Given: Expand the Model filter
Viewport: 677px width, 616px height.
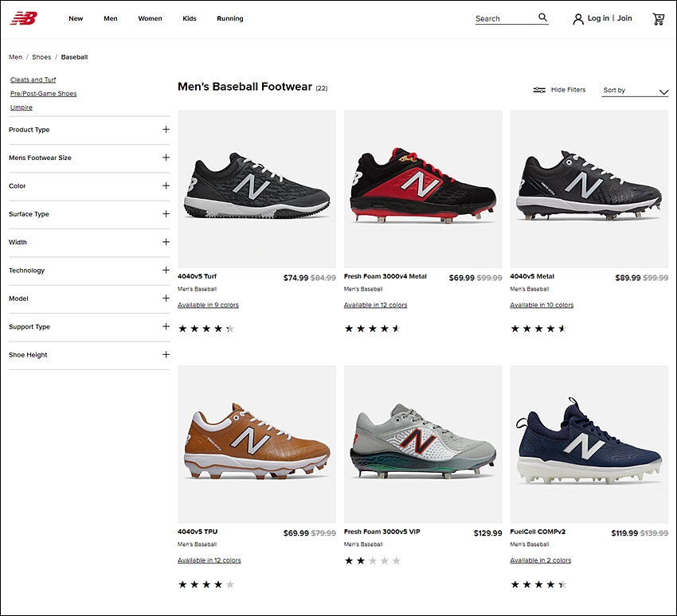Looking at the screenshot, I should coord(89,298).
